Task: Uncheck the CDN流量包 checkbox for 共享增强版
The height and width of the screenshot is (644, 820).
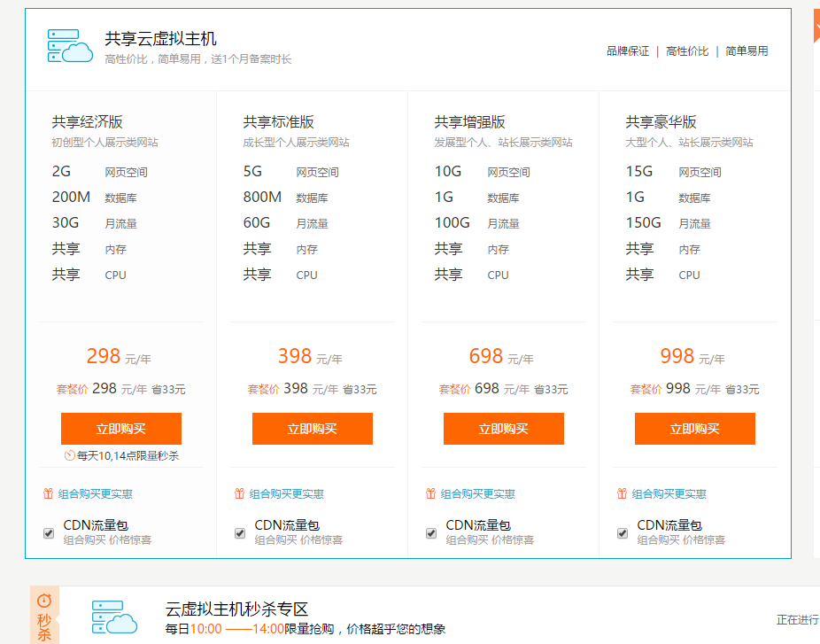Action: click(x=431, y=533)
